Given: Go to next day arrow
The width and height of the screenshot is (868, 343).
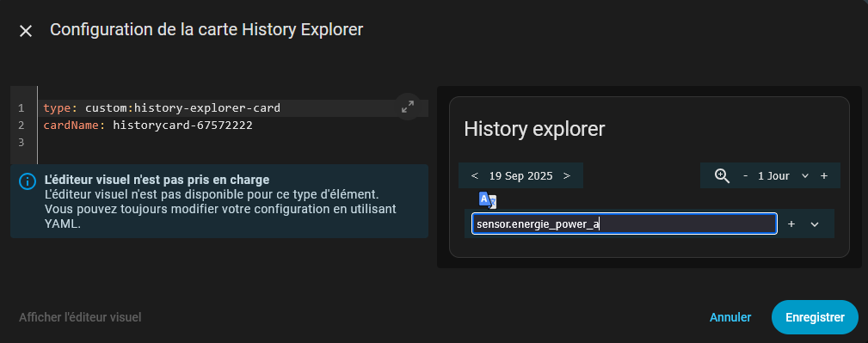Looking at the screenshot, I should click(x=566, y=176).
